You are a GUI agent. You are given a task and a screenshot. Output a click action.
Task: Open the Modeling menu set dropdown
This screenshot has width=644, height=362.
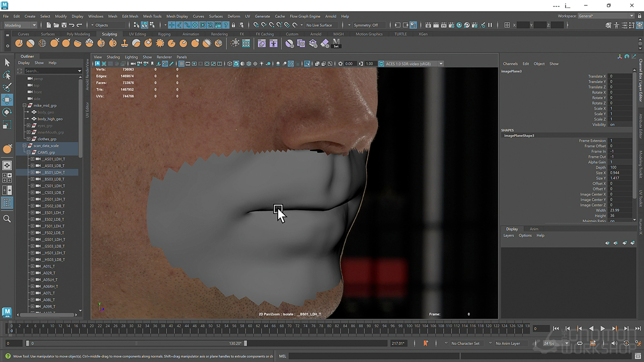[21, 25]
